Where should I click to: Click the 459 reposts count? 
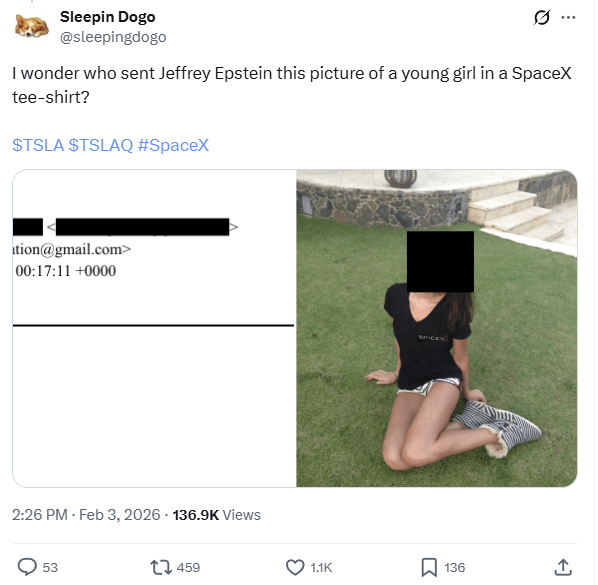tap(188, 567)
